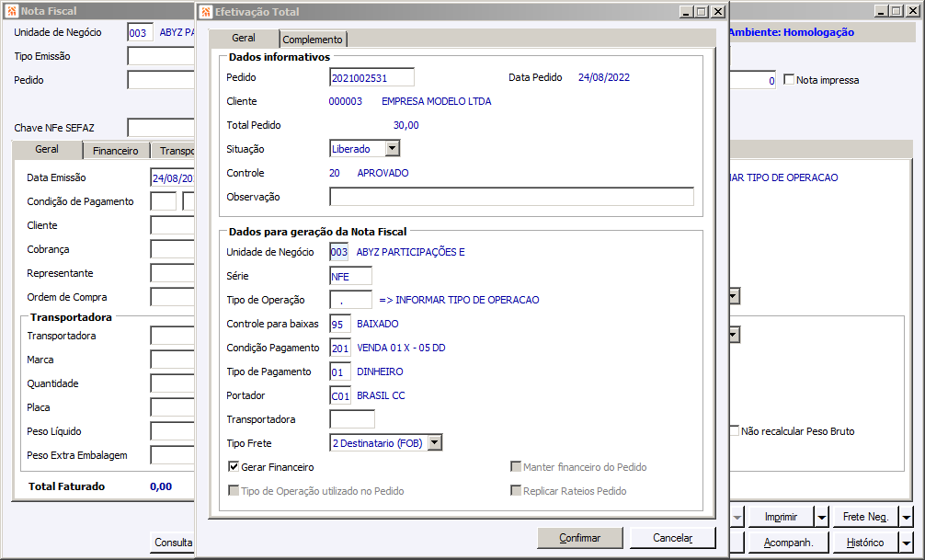The width and height of the screenshot is (925, 560).
Task: Click Placa field in Nota Fiscal
Action: tap(172, 407)
